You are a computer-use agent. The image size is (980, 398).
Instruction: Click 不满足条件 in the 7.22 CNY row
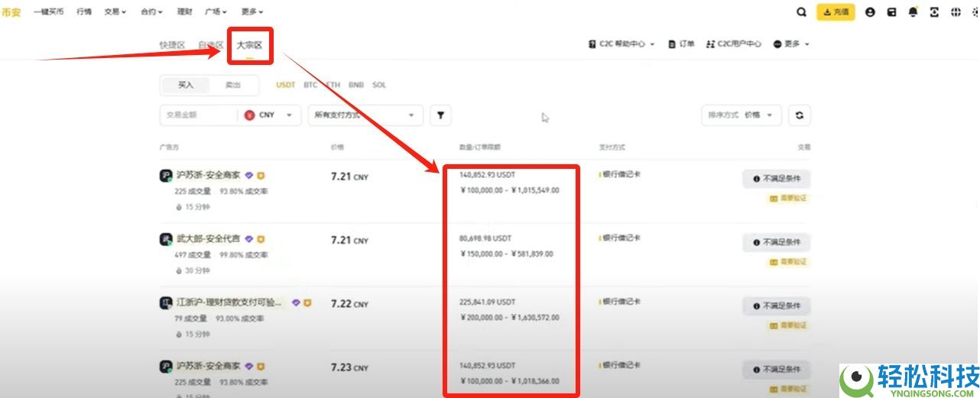point(776,306)
